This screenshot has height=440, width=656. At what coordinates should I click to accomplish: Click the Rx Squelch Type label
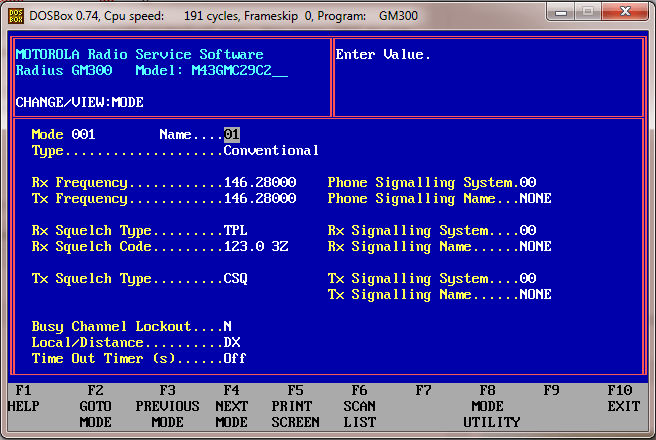pyautogui.click(x=92, y=231)
